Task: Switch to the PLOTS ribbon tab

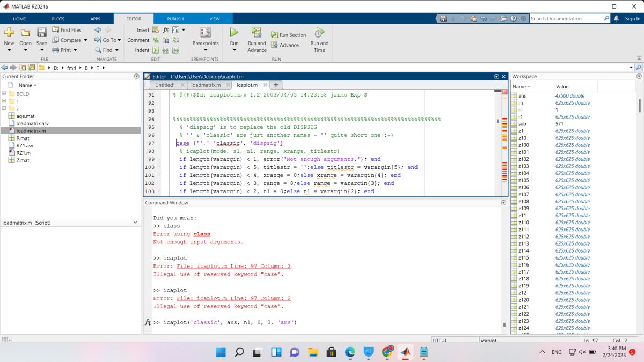Action: (x=58, y=19)
